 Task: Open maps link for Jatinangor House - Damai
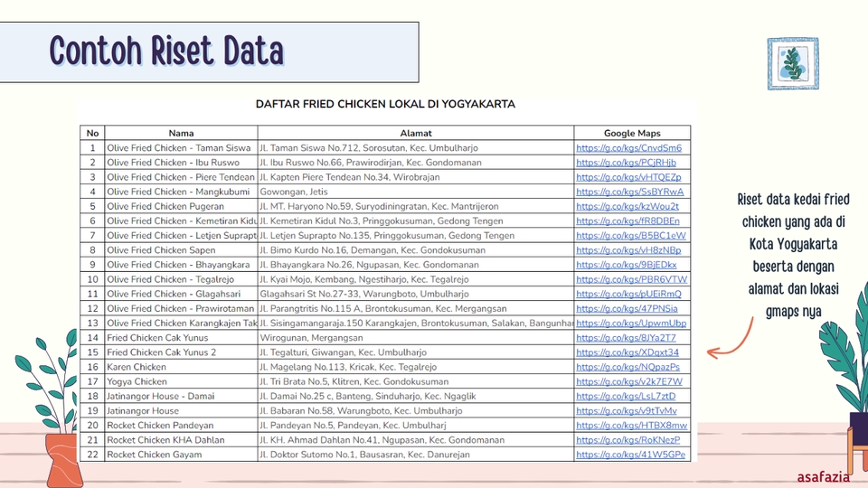[626, 396]
